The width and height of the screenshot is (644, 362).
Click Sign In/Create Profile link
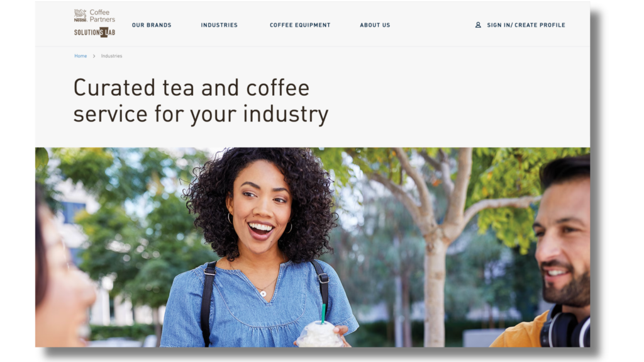click(x=526, y=25)
